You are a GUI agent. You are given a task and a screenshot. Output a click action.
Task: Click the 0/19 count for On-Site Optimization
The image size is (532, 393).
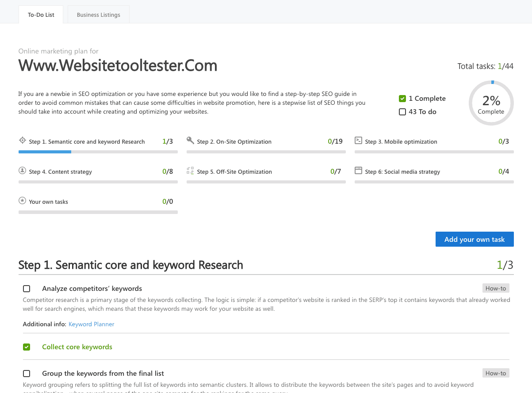(x=335, y=141)
